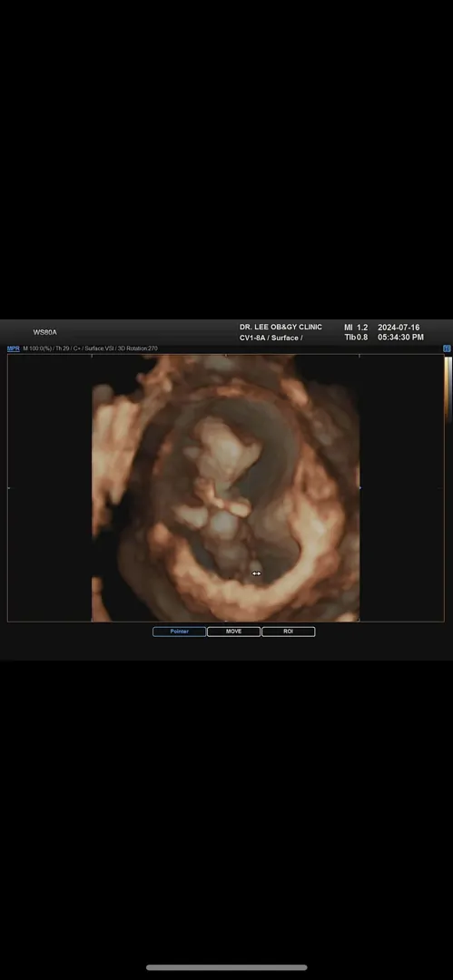Click the ROI marker on image right edge

359,487
